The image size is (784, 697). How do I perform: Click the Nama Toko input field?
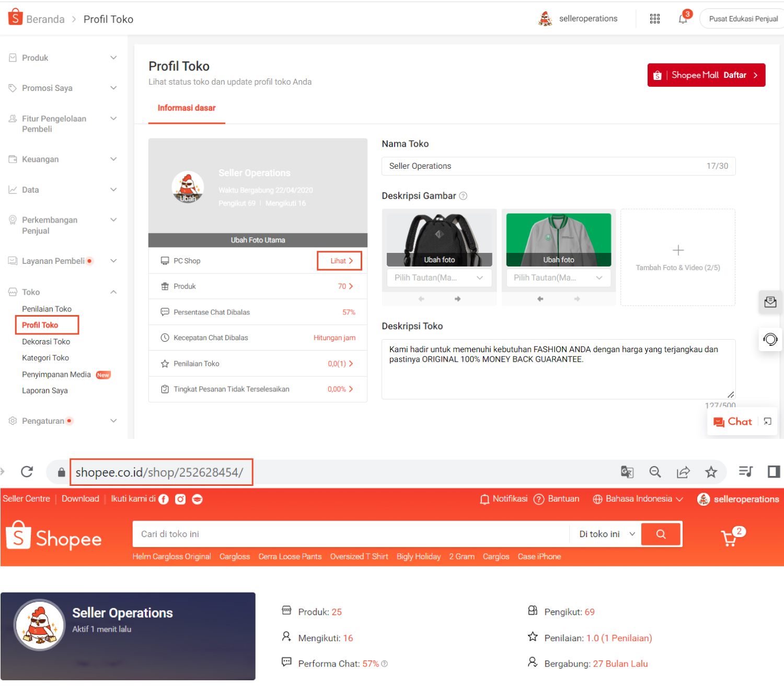pyautogui.click(x=544, y=166)
